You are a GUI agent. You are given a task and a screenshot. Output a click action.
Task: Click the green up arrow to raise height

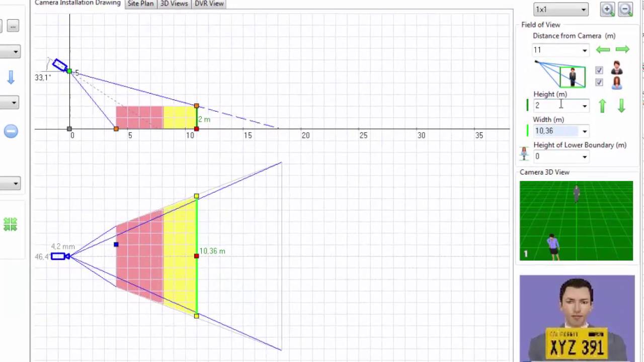602,106
